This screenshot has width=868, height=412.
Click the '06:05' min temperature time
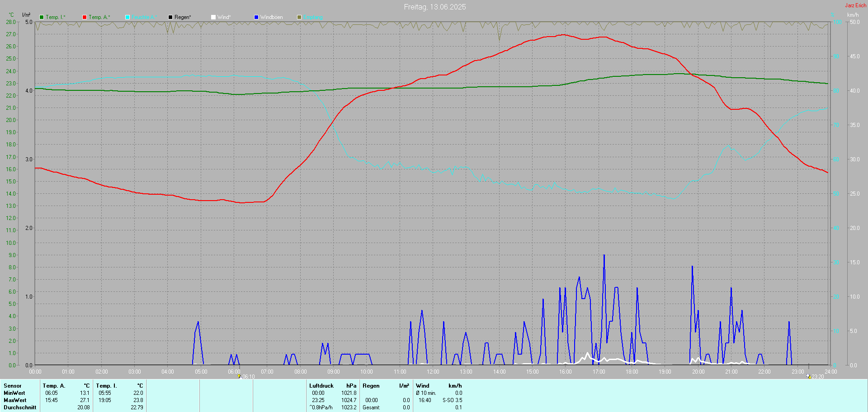(52, 393)
